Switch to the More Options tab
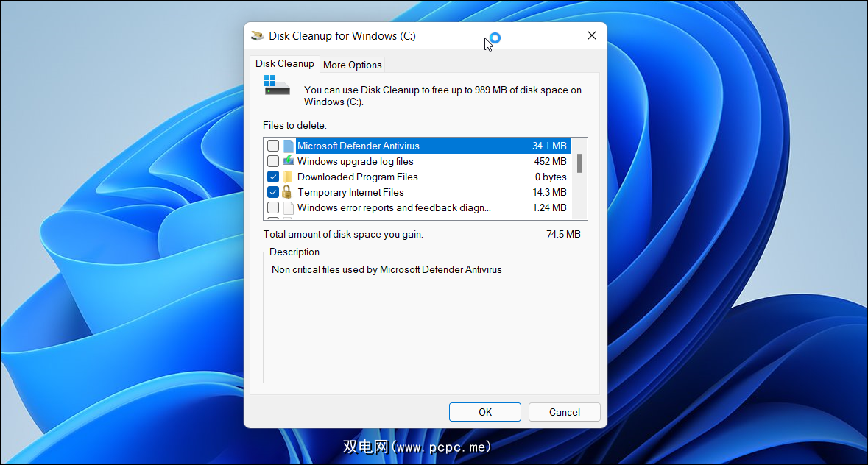This screenshot has height=465, width=868. point(352,65)
